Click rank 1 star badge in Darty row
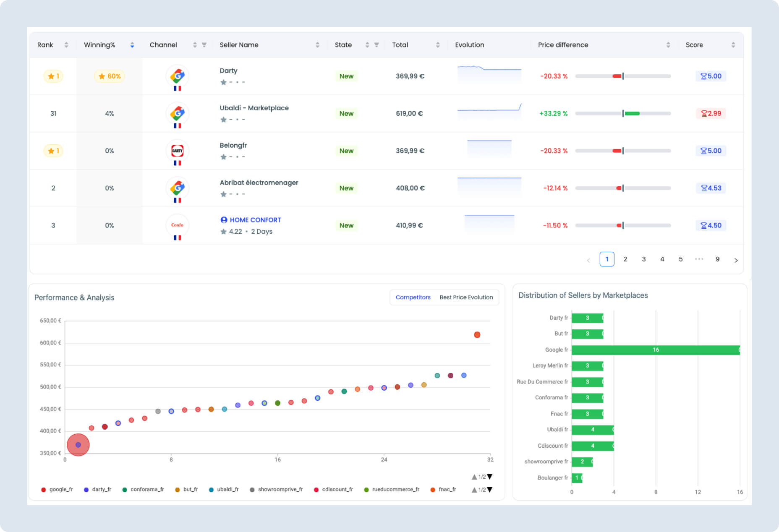 [53, 76]
